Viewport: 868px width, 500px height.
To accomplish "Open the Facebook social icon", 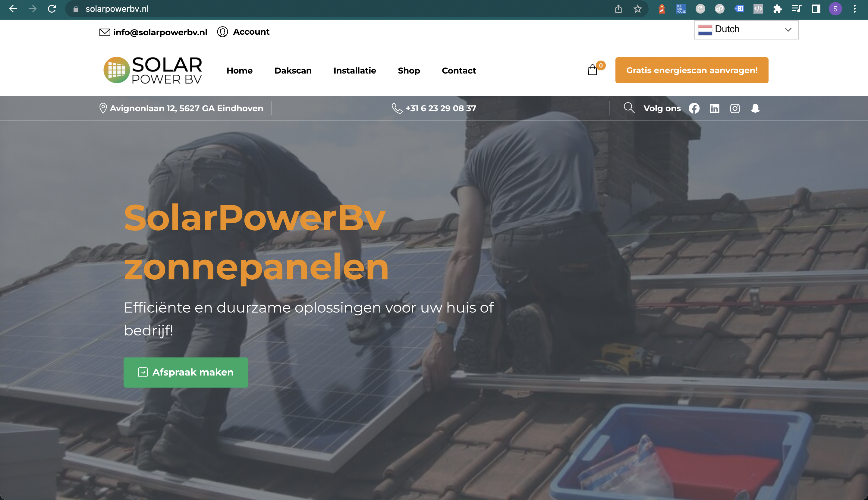I will [x=694, y=108].
